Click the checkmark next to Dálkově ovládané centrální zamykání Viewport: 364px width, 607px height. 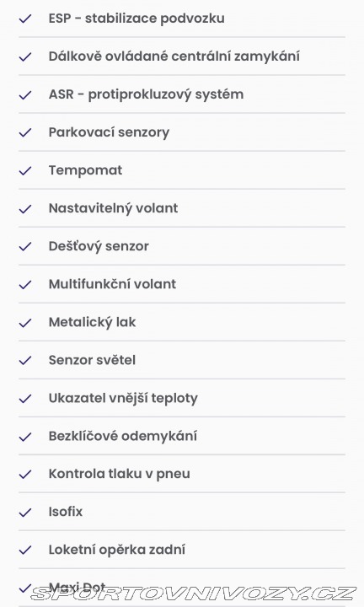(25, 56)
